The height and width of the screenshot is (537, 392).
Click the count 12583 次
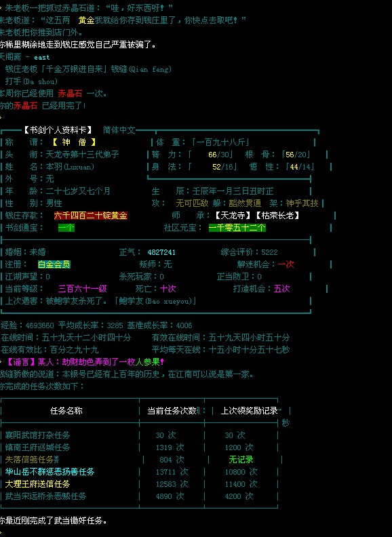tap(172, 484)
